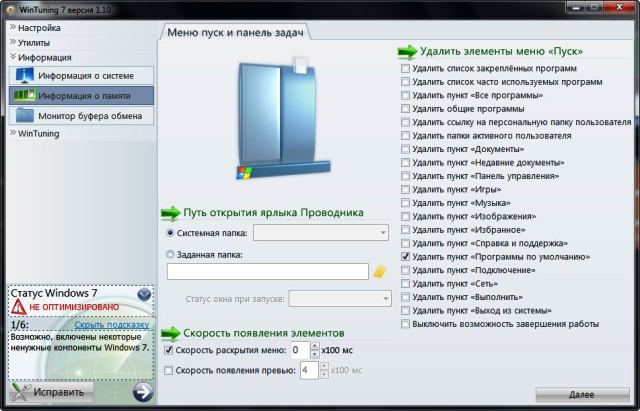Check Удалить пункт «Выход из системы»
Image resolution: width=640 pixels, height=411 pixels.
(x=405, y=311)
